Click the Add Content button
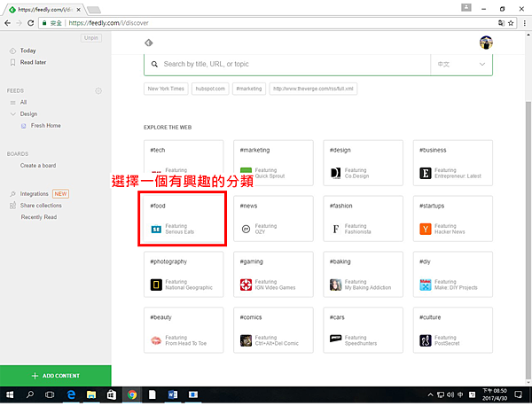Viewport: 532px width, 406px height. [56, 376]
